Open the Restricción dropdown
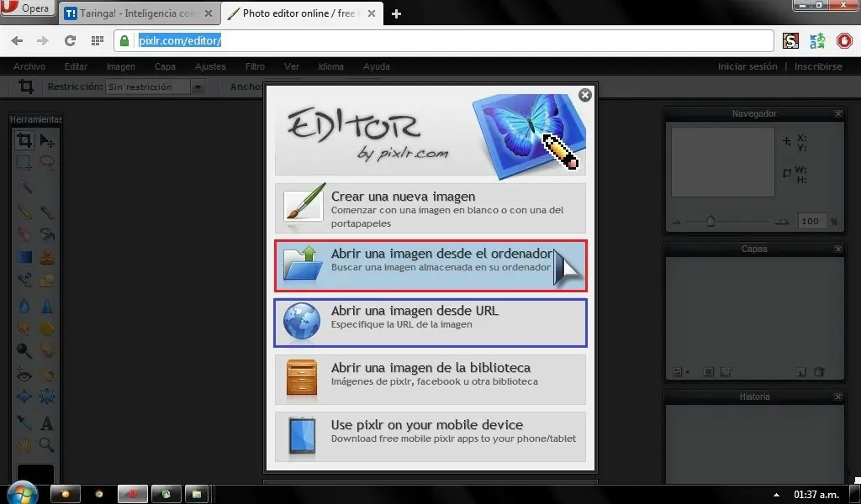861x504 pixels. (155, 87)
